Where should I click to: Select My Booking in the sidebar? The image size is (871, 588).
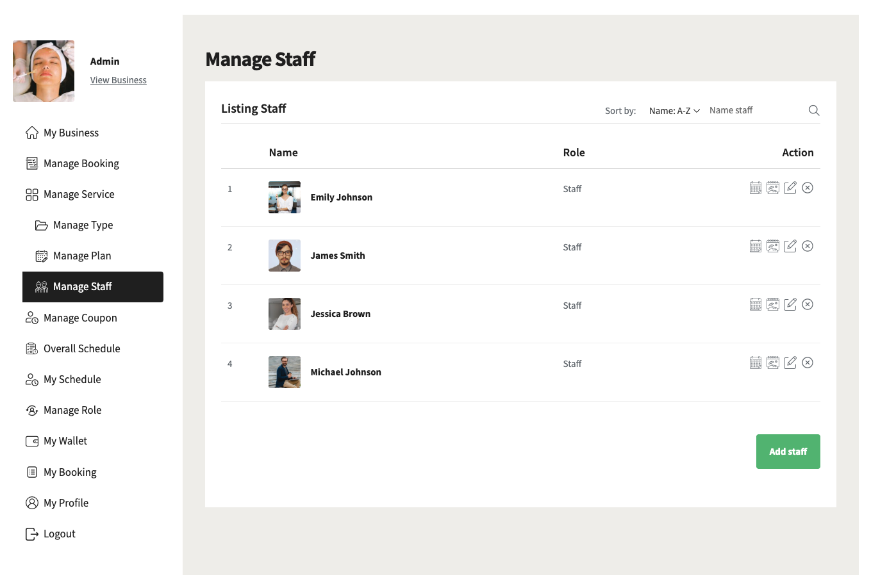coord(69,472)
